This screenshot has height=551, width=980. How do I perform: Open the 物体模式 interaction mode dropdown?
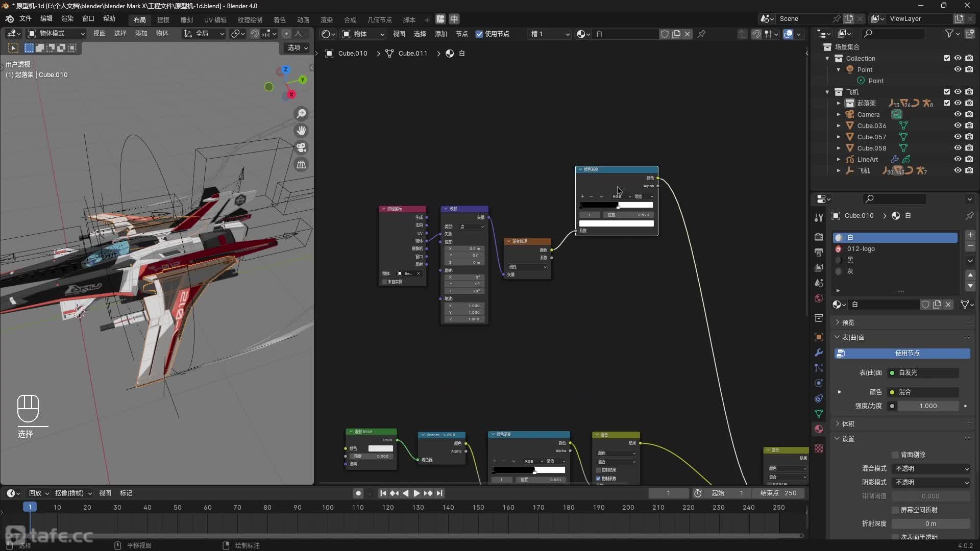click(x=56, y=34)
